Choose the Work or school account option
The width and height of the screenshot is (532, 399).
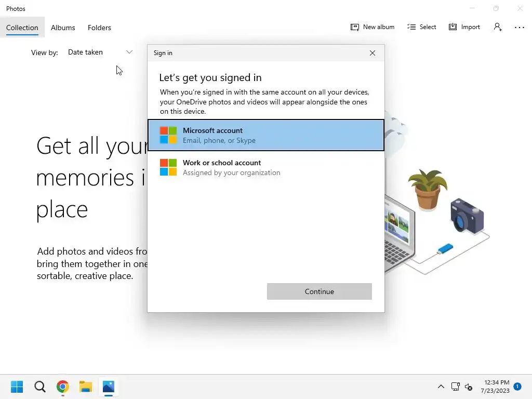[266, 167]
